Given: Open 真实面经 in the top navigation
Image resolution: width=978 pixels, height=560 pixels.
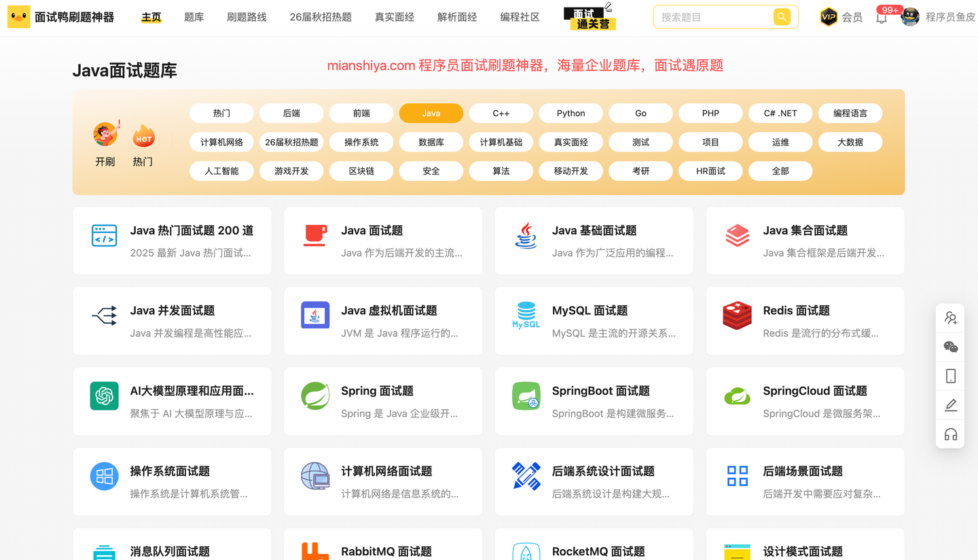Looking at the screenshot, I should [x=395, y=17].
